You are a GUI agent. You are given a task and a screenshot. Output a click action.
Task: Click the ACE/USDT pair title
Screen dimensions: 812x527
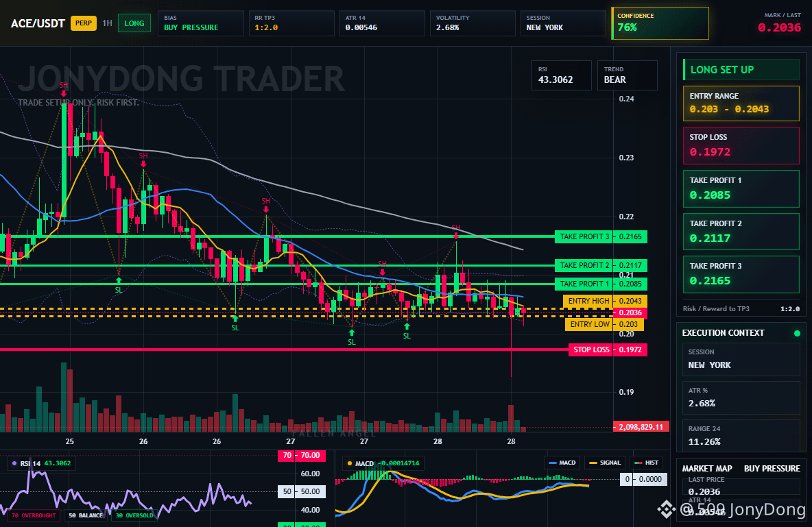click(x=38, y=24)
